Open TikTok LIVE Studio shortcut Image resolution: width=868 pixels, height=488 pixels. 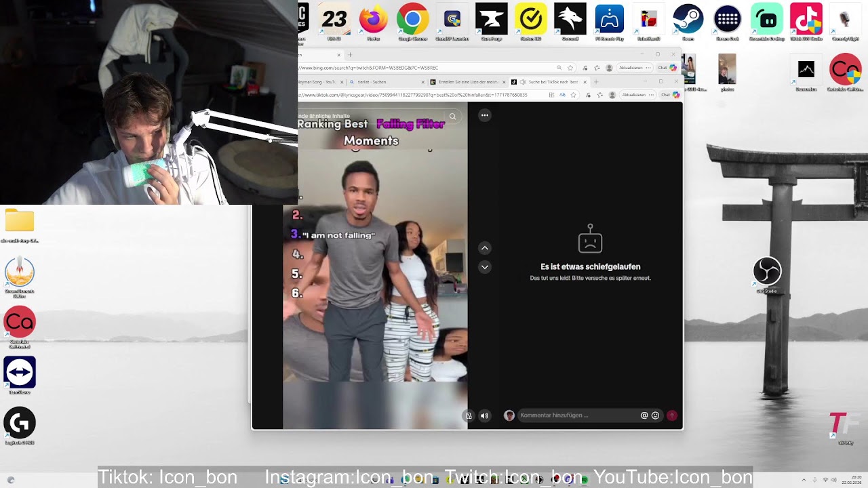[806, 20]
